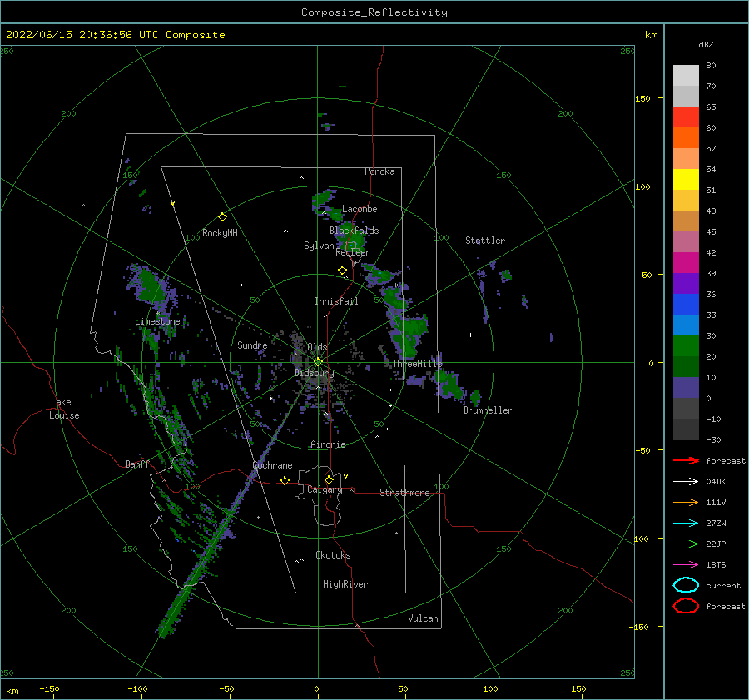Click the Blackfalds city label
Image resolution: width=749 pixels, height=700 pixels.
click(x=354, y=231)
